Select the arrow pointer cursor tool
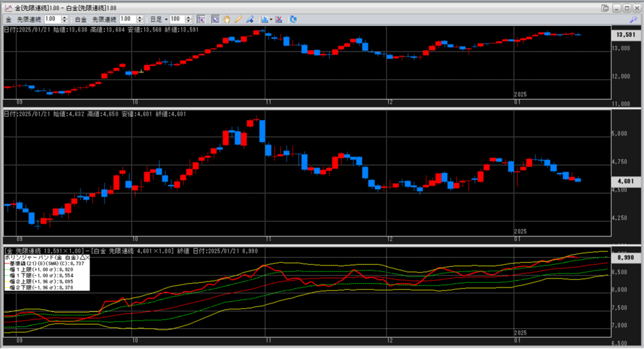 [x=215, y=19]
